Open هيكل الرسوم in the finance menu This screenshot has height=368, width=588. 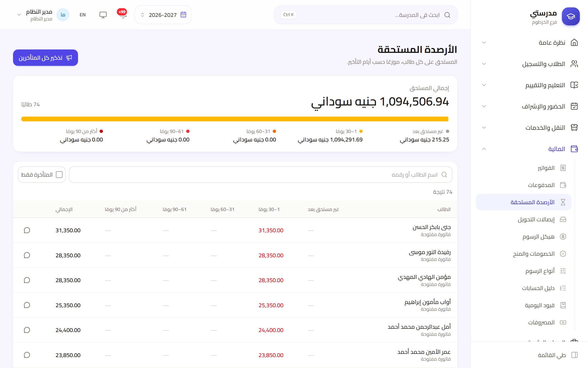(523, 237)
